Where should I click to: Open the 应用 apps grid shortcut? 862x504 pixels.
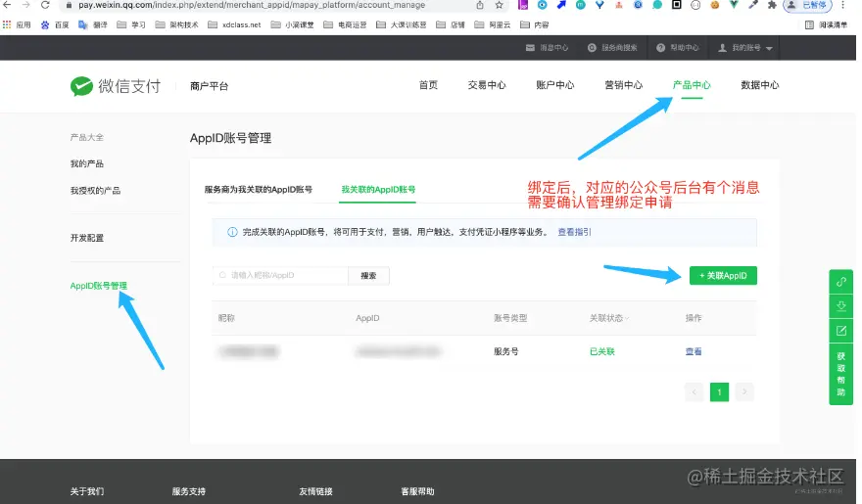[17, 24]
